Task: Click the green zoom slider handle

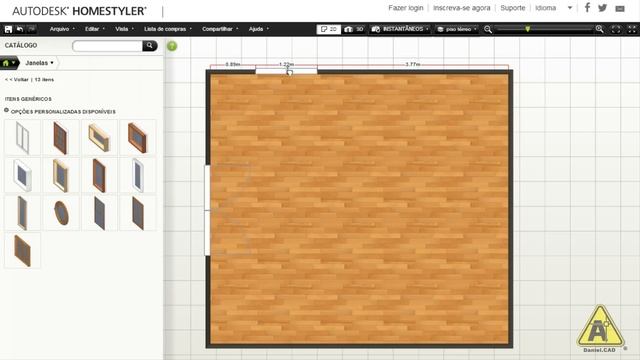Action: point(527,29)
